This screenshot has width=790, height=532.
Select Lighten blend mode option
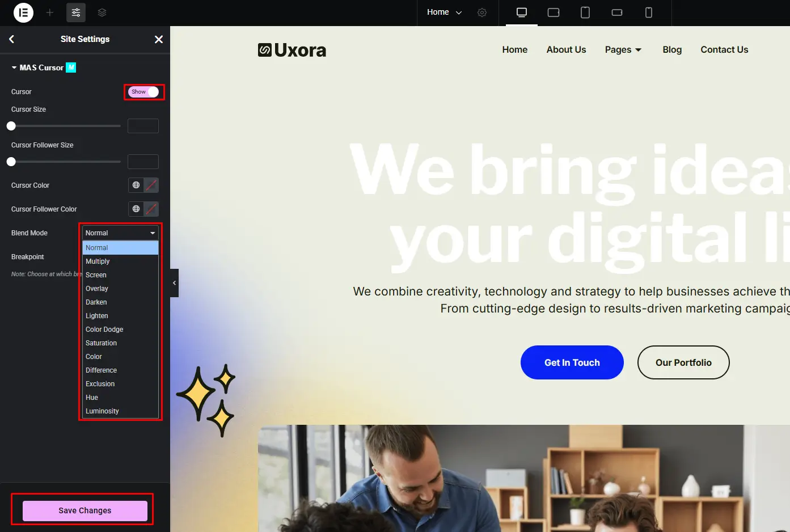click(x=120, y=316)
